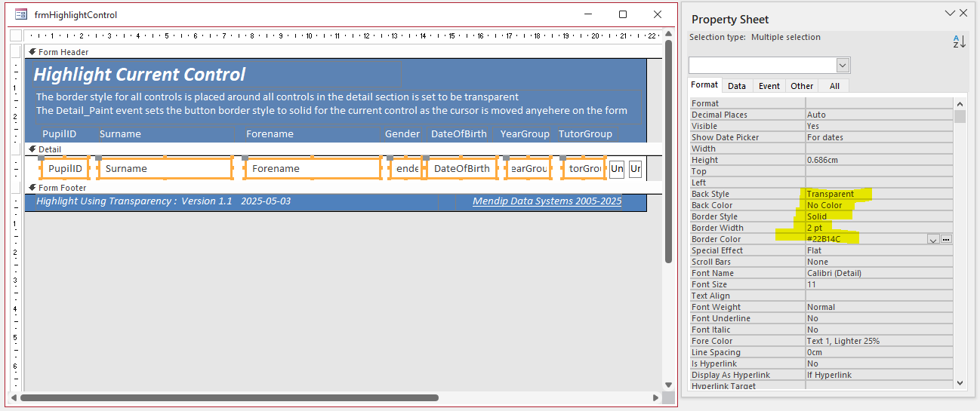Minimize the frmHighlightControl window
This screenshot has width=980, height=411.
[589, 14]
